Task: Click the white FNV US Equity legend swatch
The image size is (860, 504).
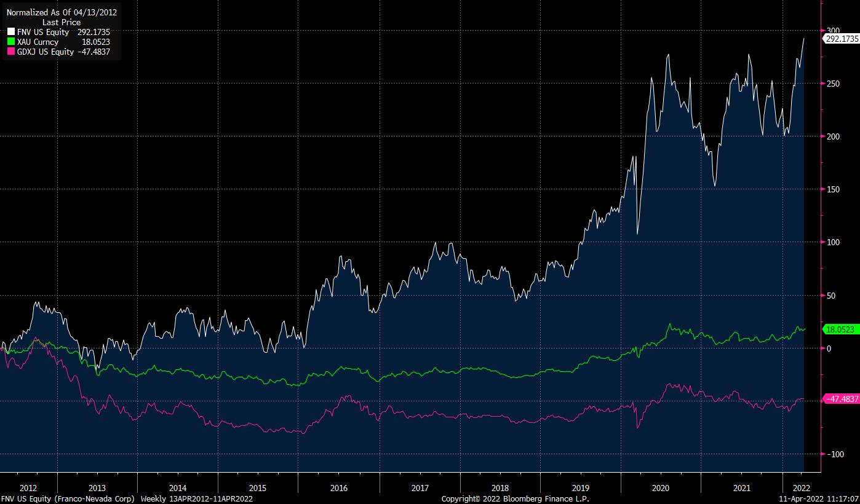Action: (10, 32)
